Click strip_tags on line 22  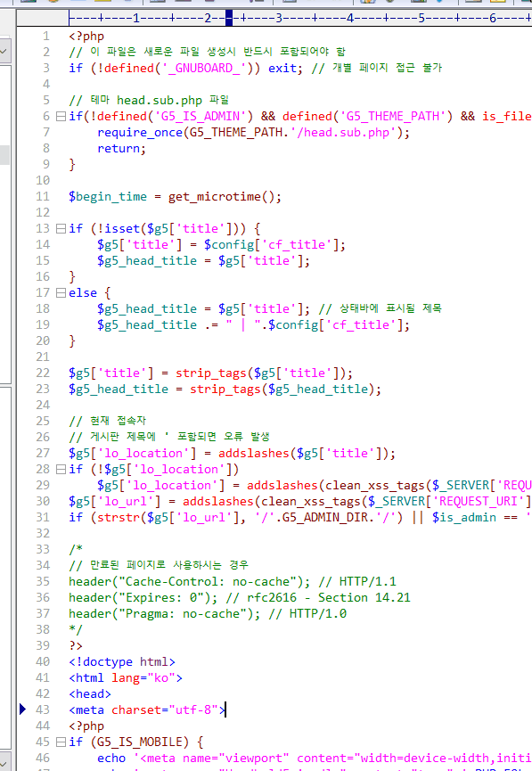pos(211,373)
